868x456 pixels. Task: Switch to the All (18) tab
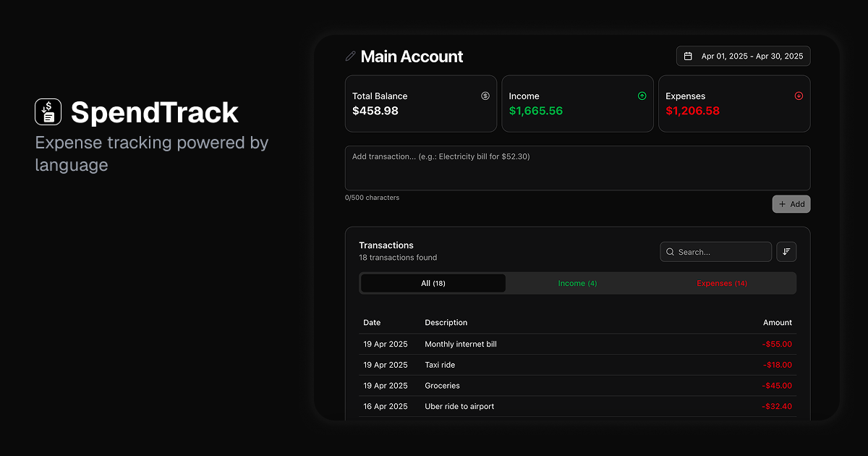(433, 283)
